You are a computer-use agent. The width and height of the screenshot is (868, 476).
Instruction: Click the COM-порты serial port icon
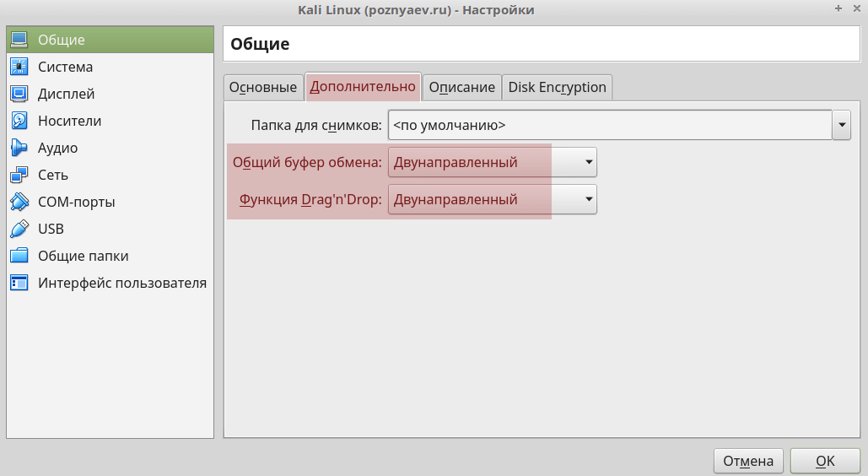click(19, 202)
